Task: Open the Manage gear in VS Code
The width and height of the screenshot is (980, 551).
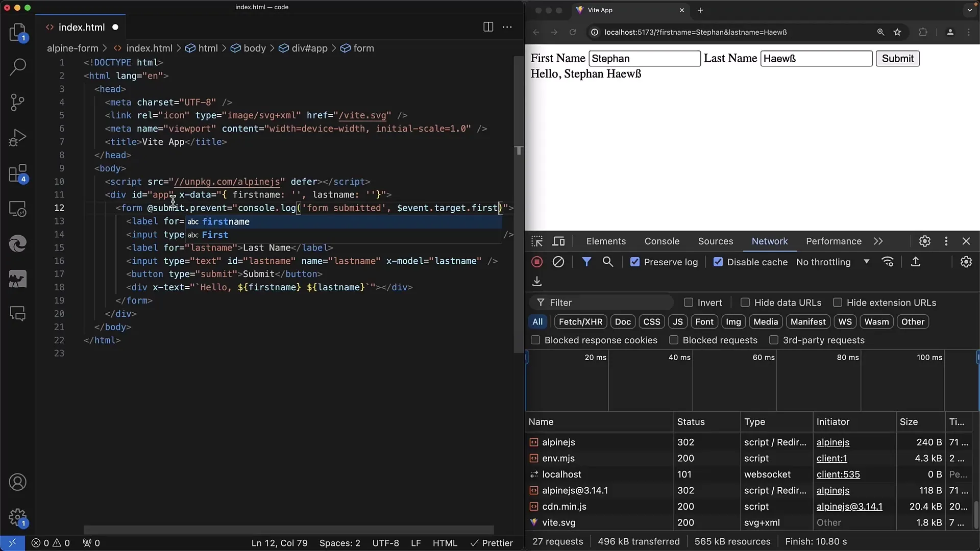Action: pyautogui.click(x=18, y=518)
